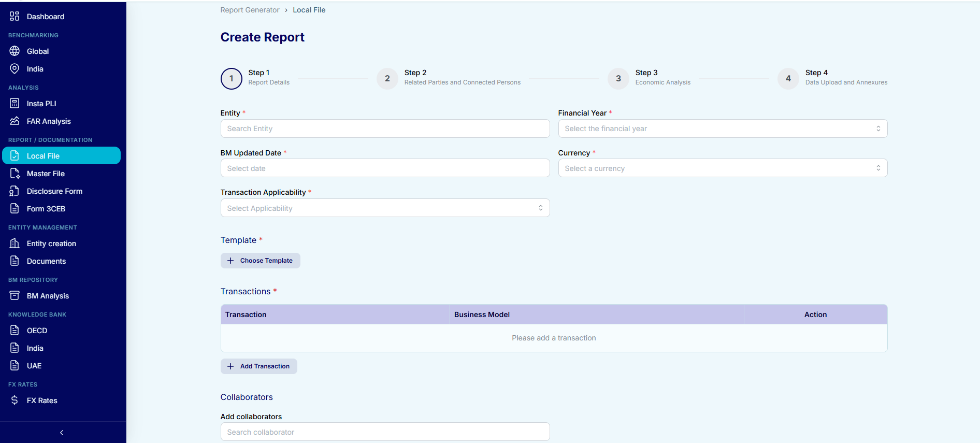Click the Add Transaction button
Viewport: 980px width, 443px height.
pos(259,366)
